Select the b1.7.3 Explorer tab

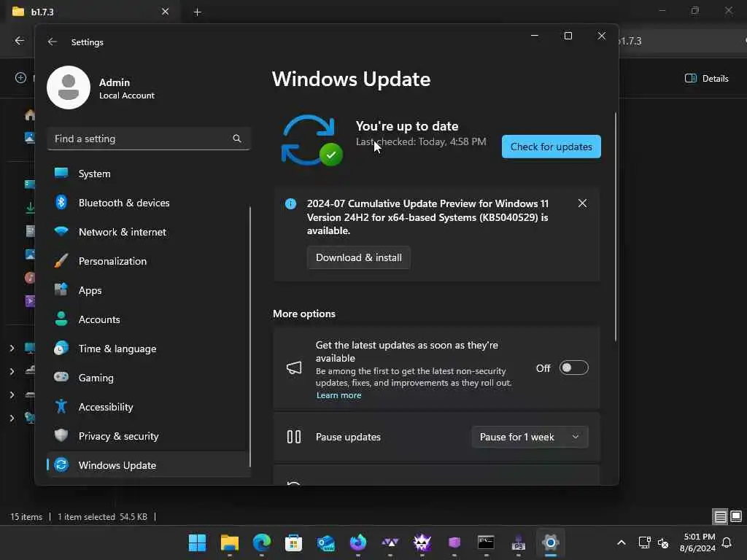(90, 12)
